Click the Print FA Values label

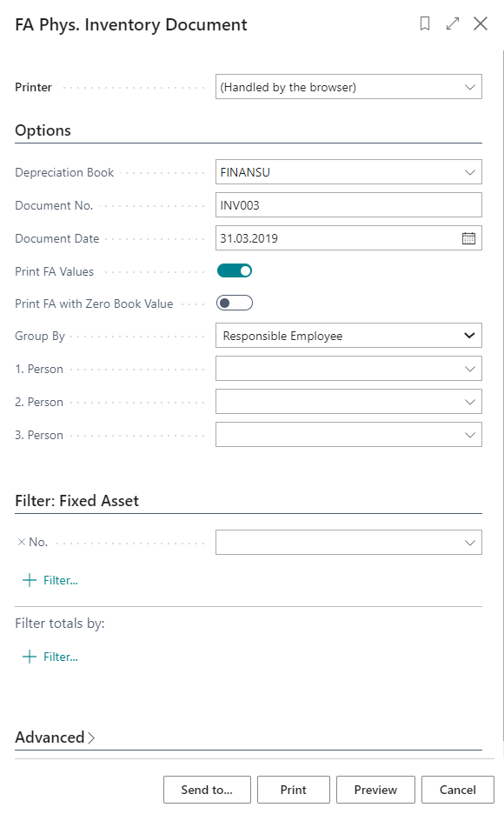(x=55, y=271)
